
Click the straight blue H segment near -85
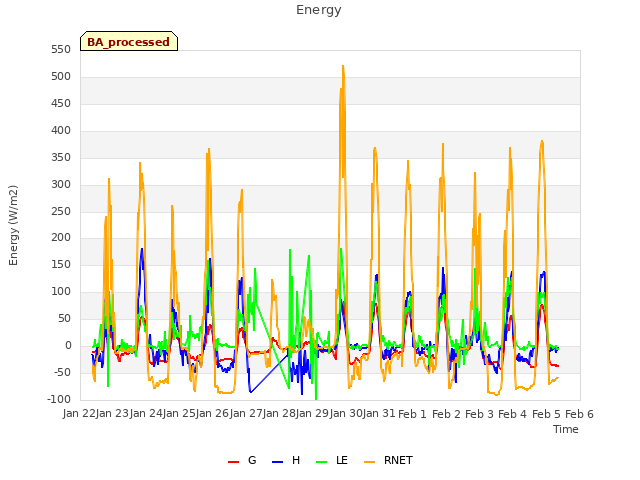pyautogui.click(x=269, y=373)
